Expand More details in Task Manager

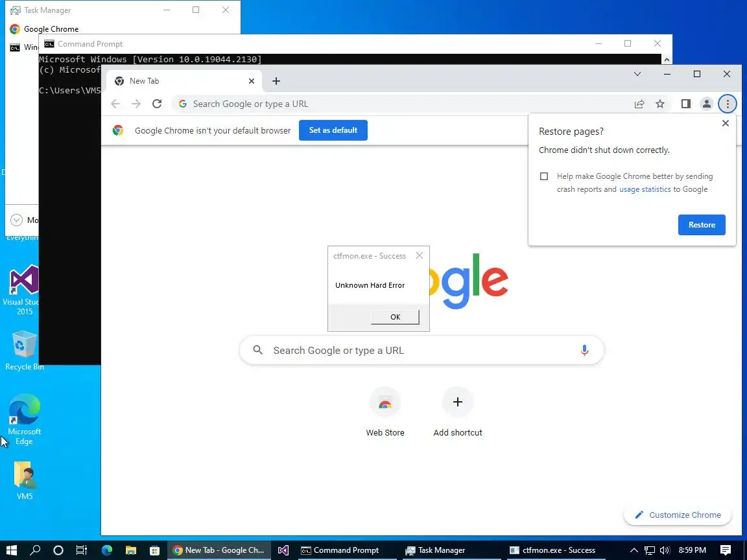pos(16,220)
